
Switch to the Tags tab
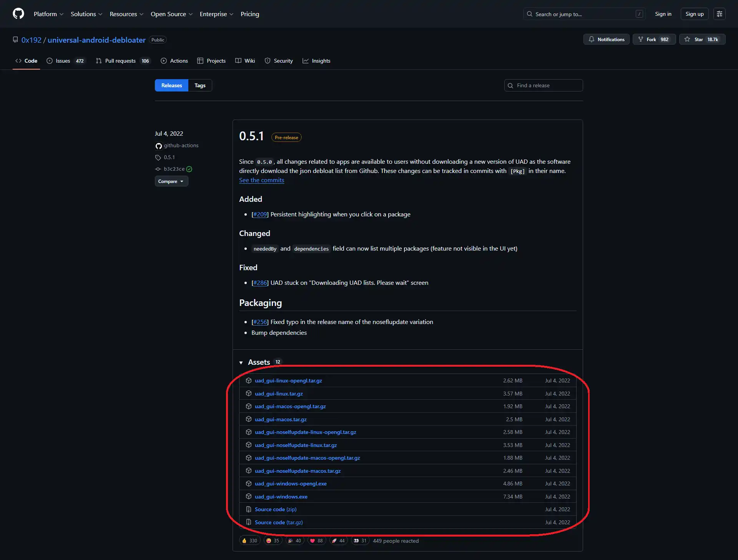200,85
